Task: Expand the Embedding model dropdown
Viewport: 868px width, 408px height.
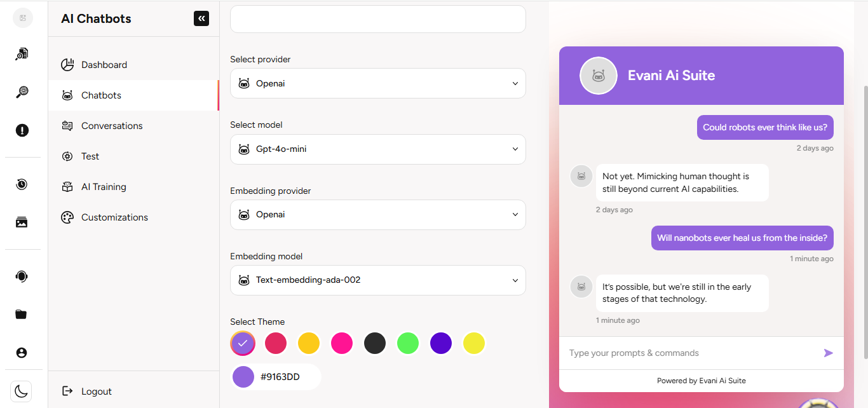Action: 377,280
